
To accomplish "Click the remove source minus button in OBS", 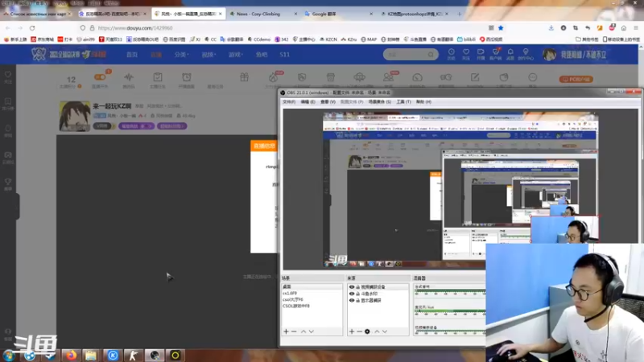I will [x=359, y=331].
